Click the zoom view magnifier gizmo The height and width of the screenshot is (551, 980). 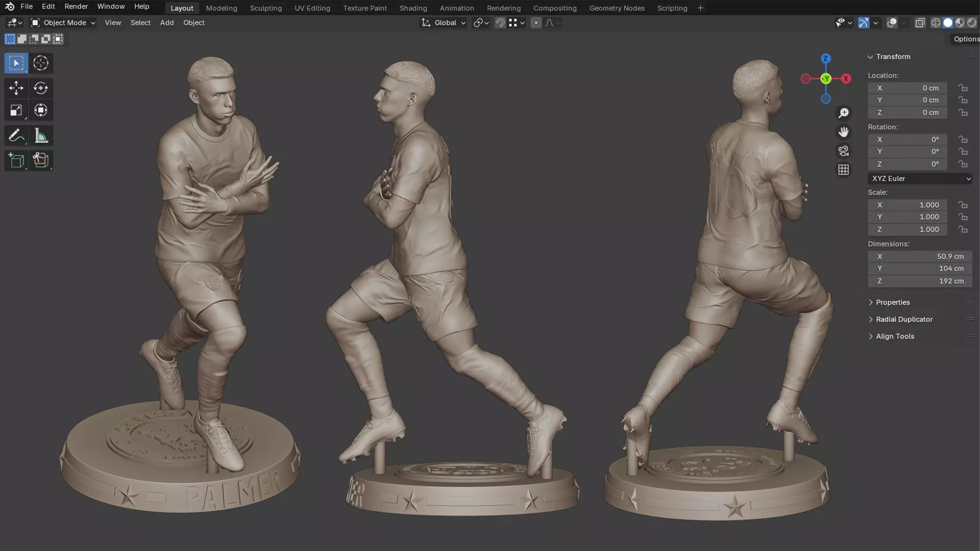point(844,113)
